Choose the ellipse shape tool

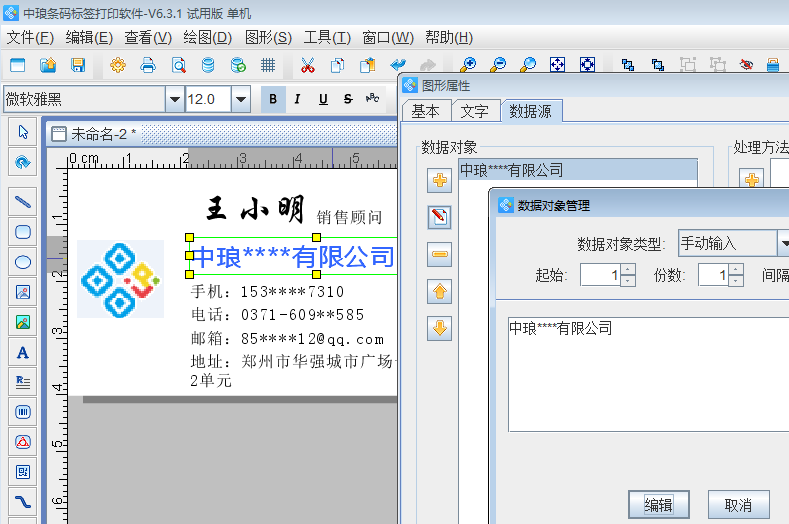(x=22, y=262)
